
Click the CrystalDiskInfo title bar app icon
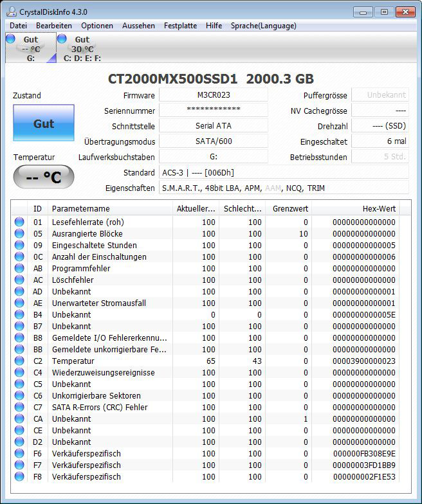tap(12, 12)
